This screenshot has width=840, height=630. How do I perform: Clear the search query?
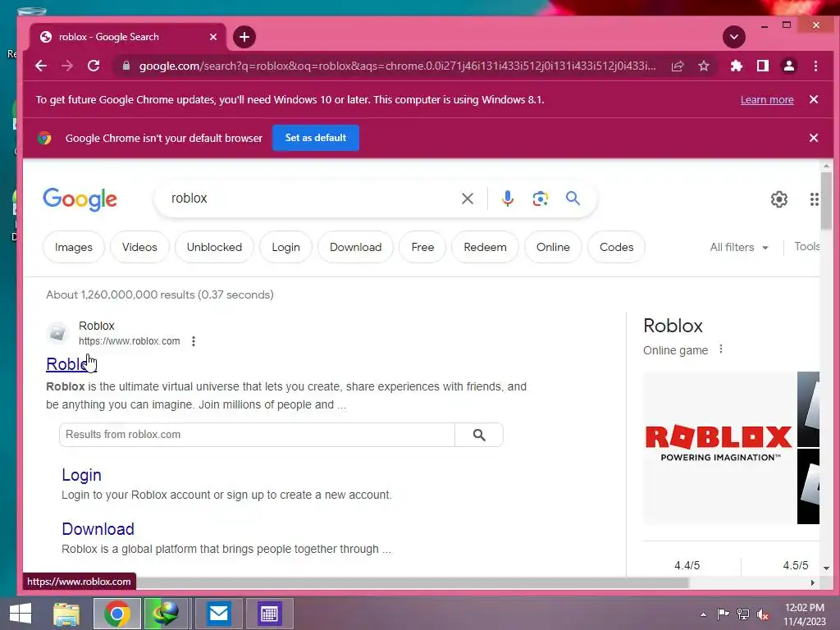pyautogui.click(x=467, y=199)
